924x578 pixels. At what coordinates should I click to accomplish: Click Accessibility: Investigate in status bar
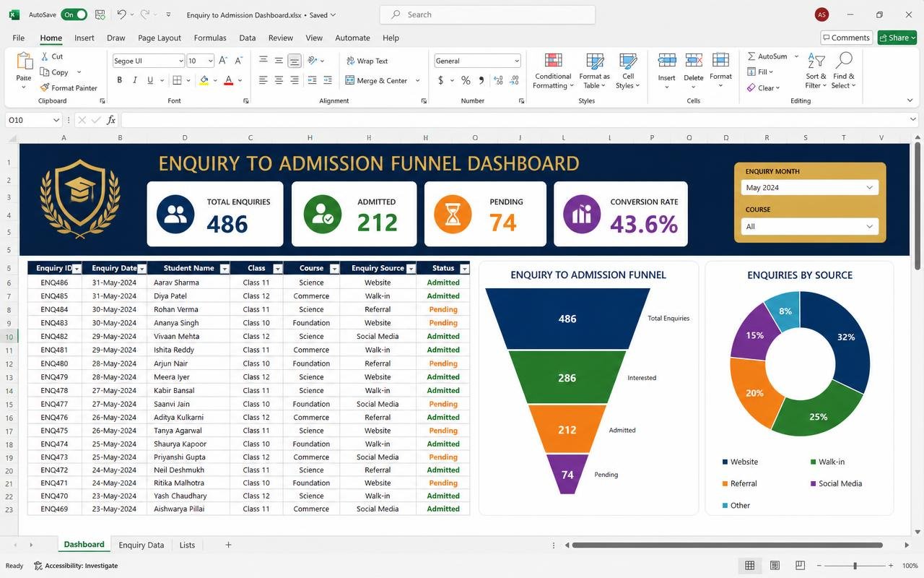pyautogui.click(x=76, y=566)
